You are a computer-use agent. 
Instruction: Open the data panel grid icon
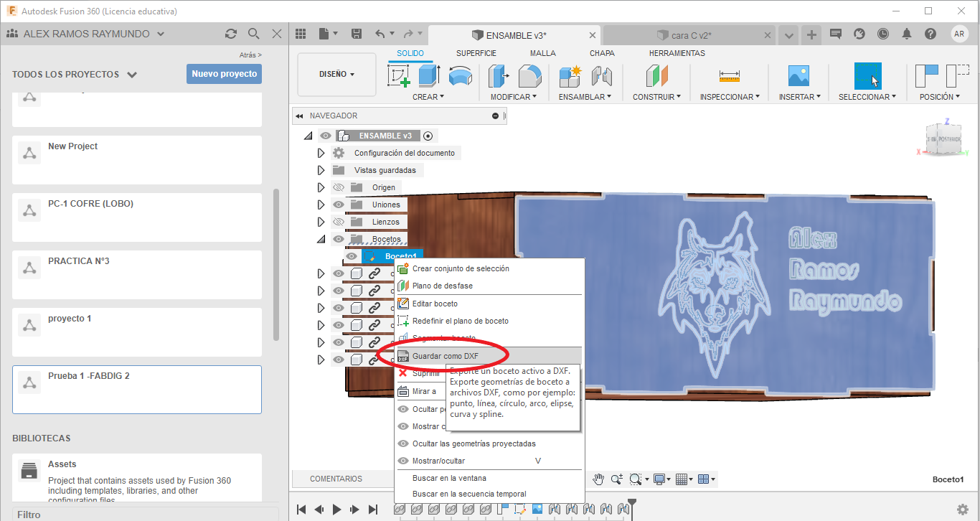(301, 34)
